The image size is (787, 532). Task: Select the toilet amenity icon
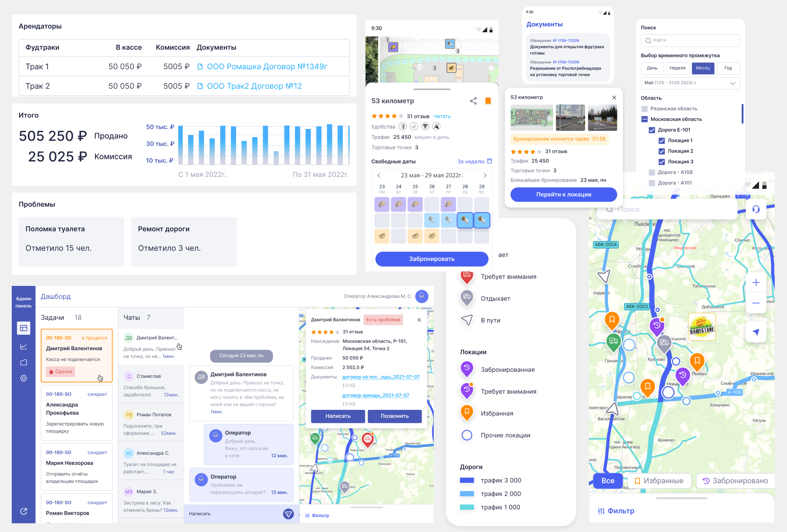coord(413,126)
